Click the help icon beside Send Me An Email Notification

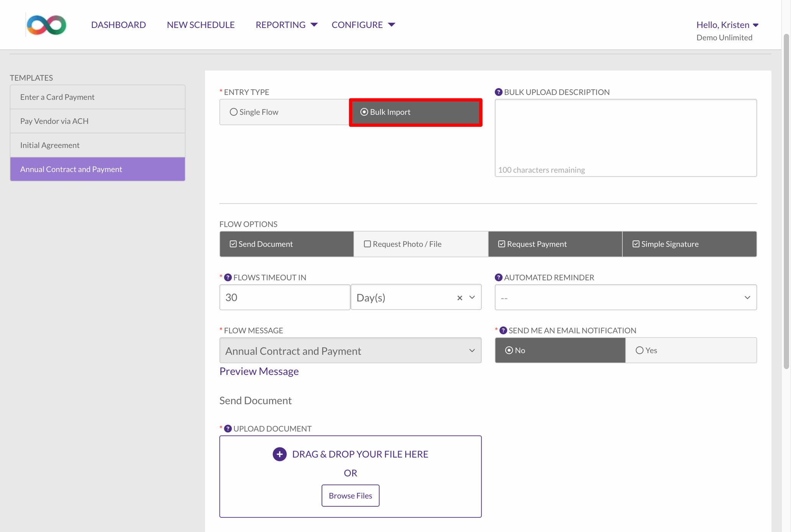502,330
